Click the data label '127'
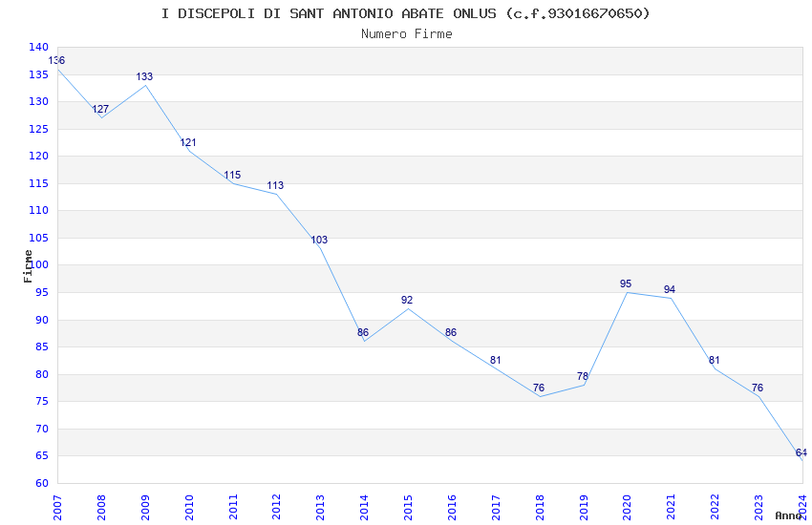This screenshot has height=525, width=812. click(100, 109)
